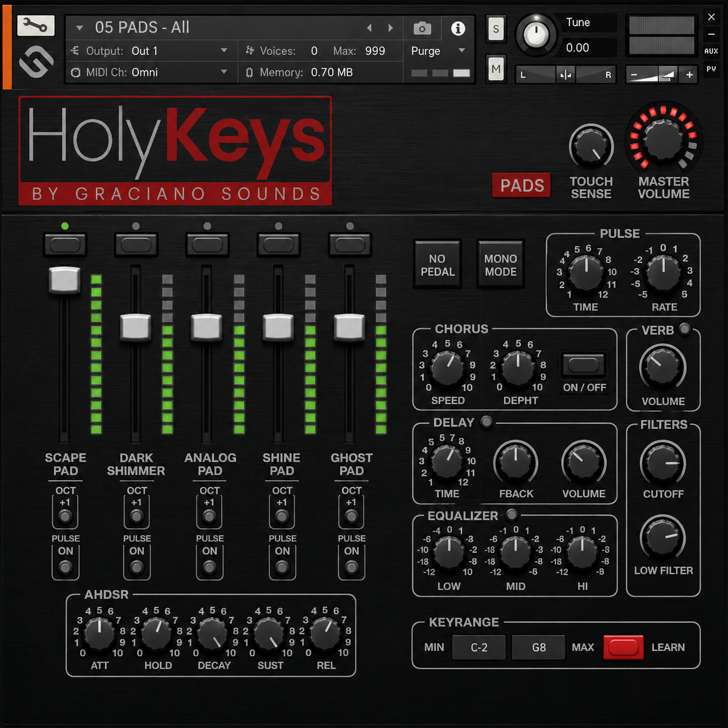This screenshot has height=728, width=728.
Task: Solo the instrument with S button
Action: pos(496,29)
